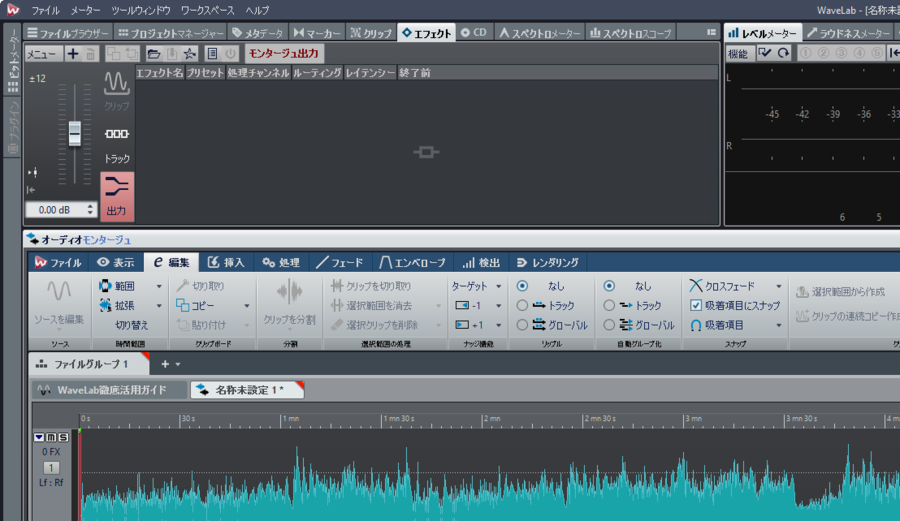Screen dimensions: 900x521
Task: Open the nudge -1 dropdown arrow
Action: [x=498, y=305]
